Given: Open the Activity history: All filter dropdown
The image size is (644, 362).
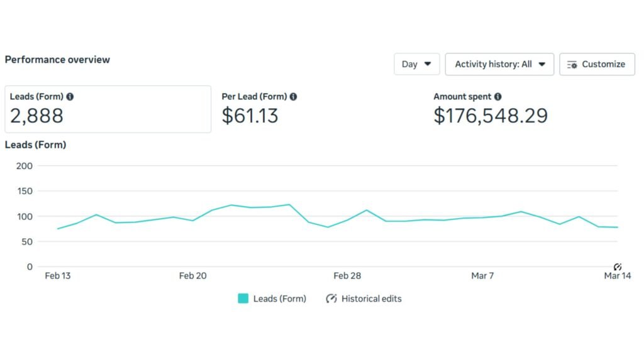Looking at the screenshot, I should (499, 64).
